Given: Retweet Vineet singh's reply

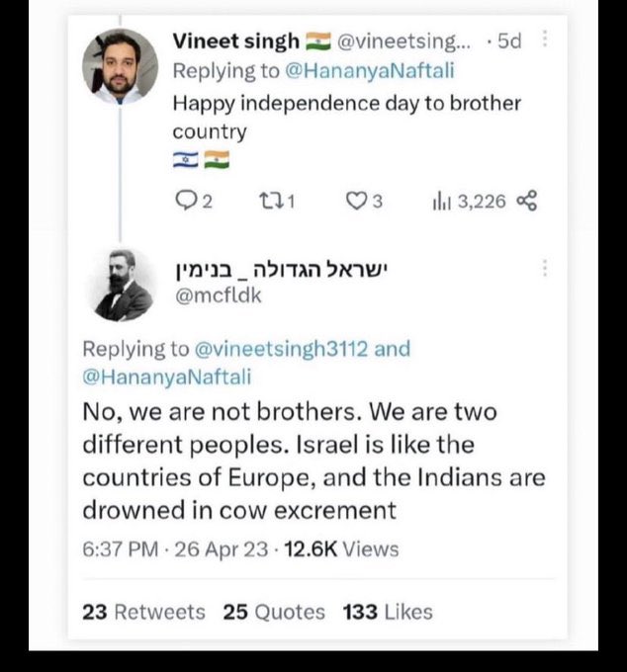Looking at the screenshot, I should coord(269,201).
